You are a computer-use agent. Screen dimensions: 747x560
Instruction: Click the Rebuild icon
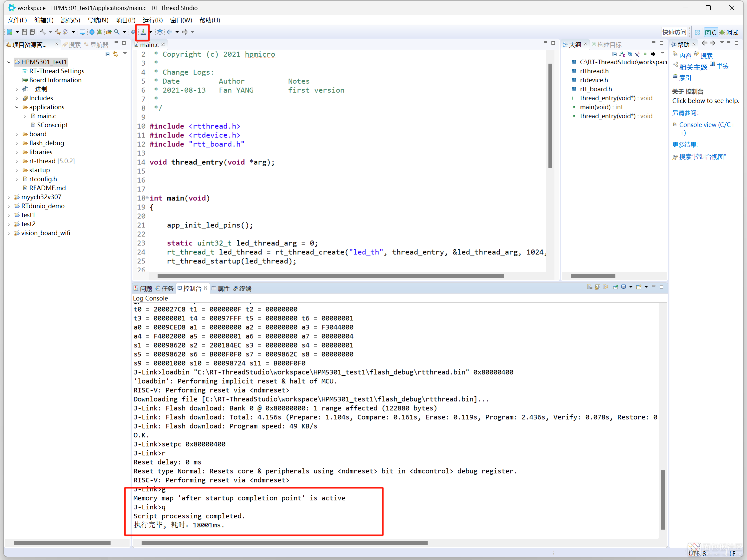tap(58, 32)
